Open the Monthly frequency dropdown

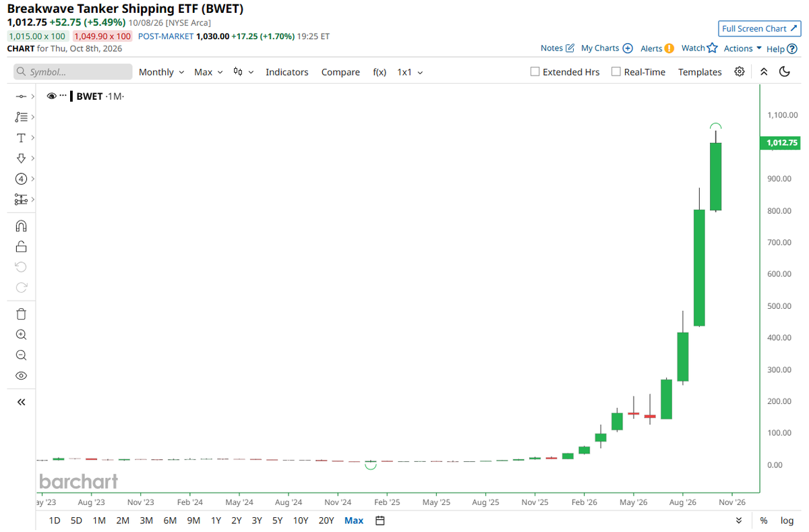click(x=161, y=72)
